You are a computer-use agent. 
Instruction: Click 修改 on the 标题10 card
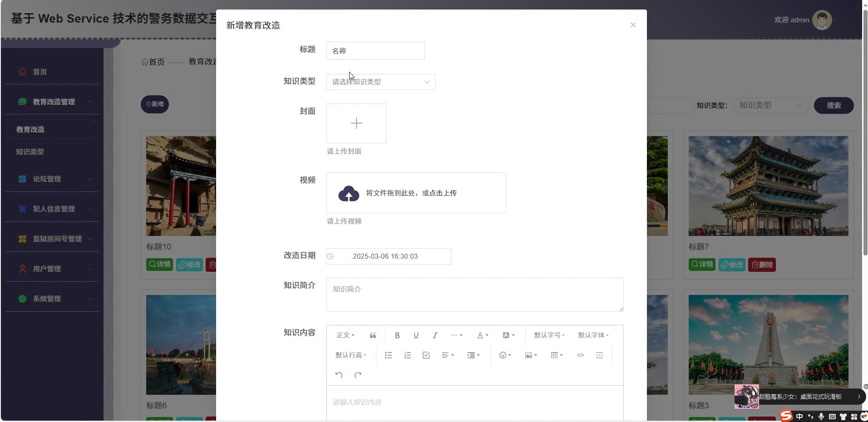[189, 265]
